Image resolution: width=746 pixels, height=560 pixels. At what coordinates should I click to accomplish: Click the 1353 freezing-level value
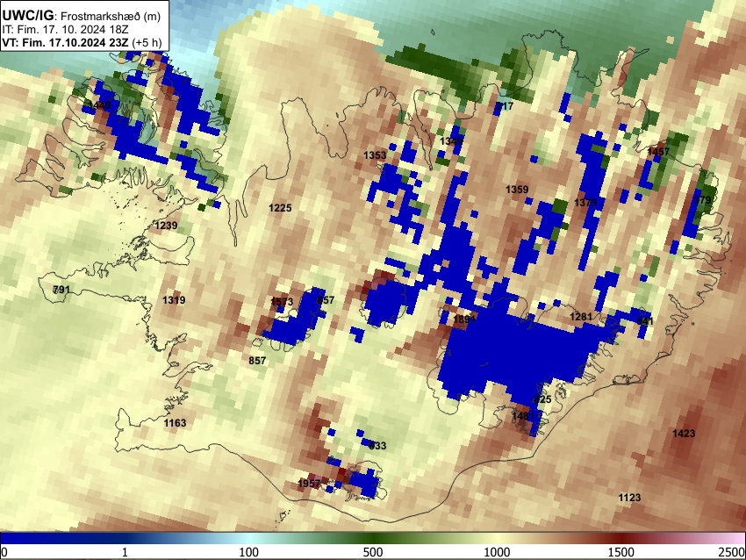coord(375,155)
